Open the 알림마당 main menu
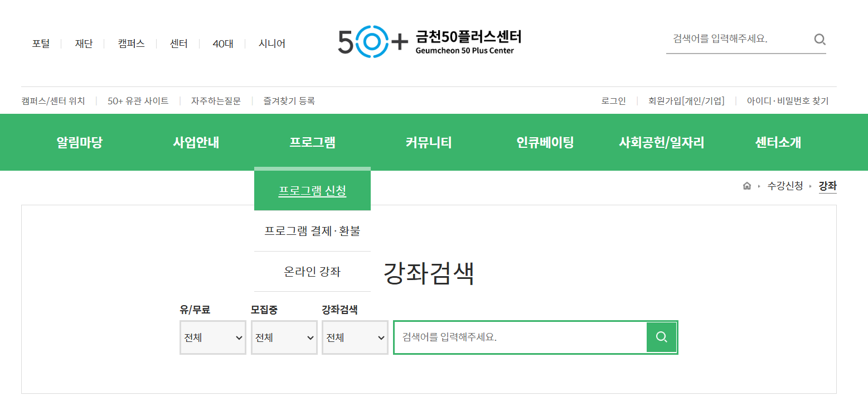Viewport: 868px width, 410px height. pyautogui.click(x=79, y=142)
